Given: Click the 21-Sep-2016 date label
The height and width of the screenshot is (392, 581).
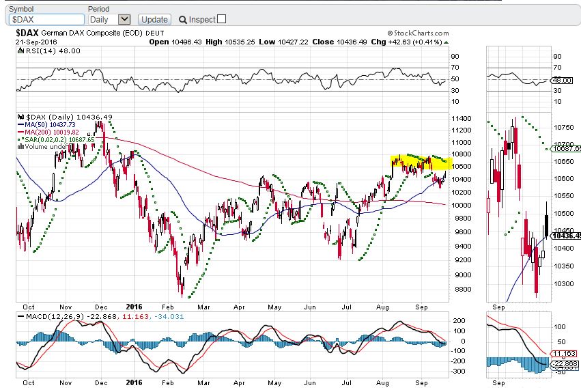Looking at the screenshot, I should (x=36, y=42).
